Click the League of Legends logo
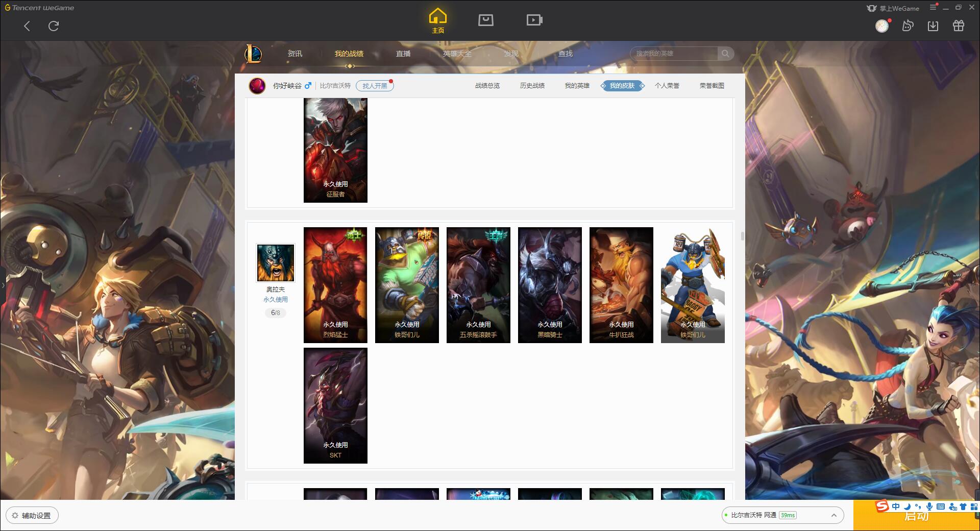The width and height of the screenshot is (980, 531). [x=253, y=54]
